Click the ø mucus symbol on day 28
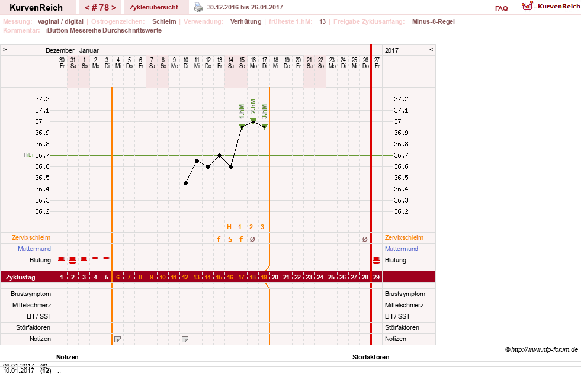Image resolution: width=581 pixels, height=392 pixels. coord(365,239)
